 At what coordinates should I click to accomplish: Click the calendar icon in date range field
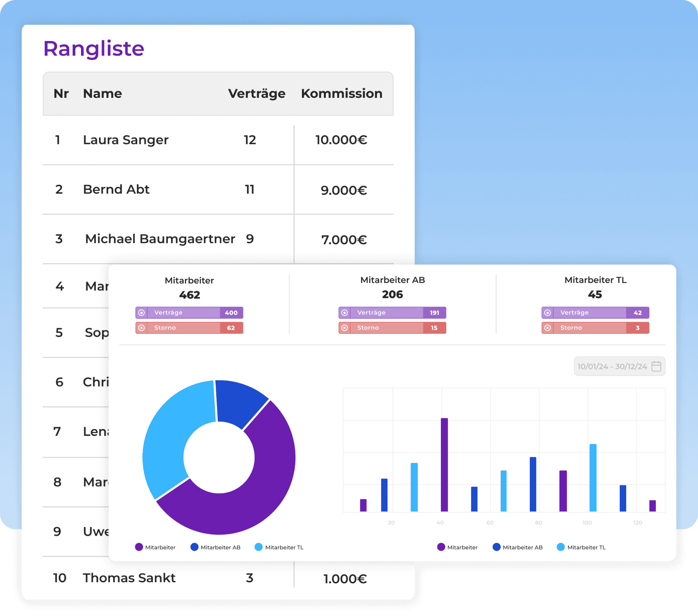coord(656,366)
